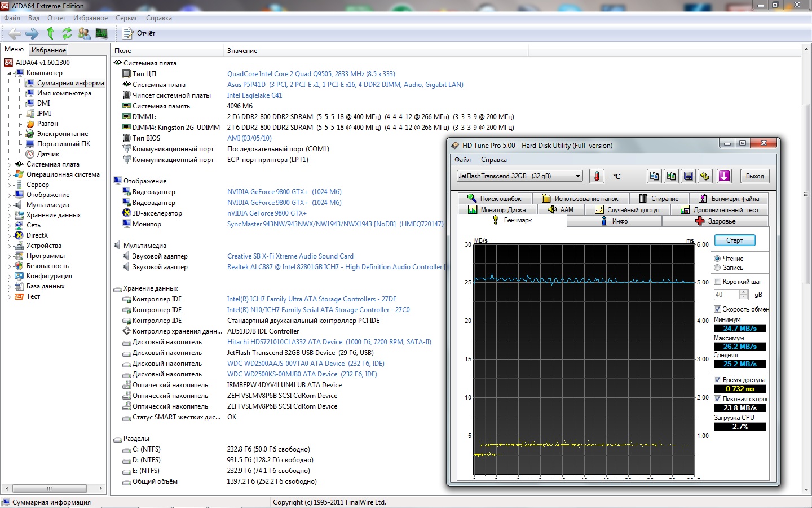Open the Избранное menu in AIDA64 menu bar

point(90,18)
